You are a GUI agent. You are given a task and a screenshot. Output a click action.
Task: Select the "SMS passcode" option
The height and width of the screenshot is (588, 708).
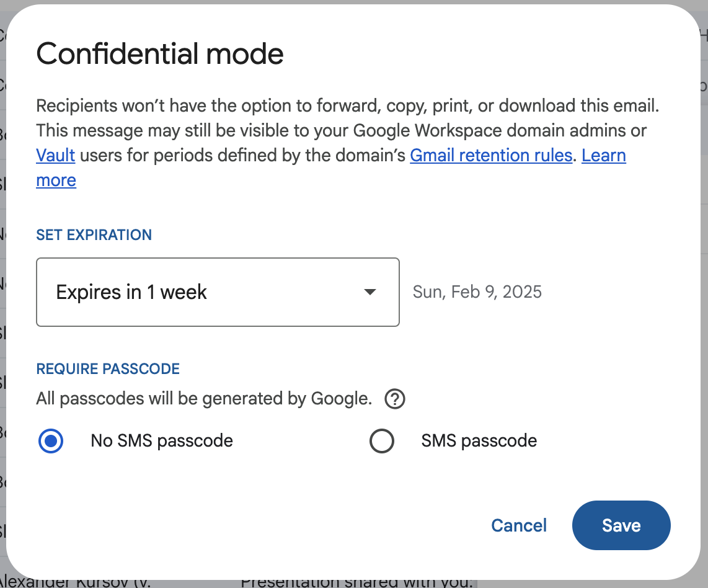tap(382, 441)
